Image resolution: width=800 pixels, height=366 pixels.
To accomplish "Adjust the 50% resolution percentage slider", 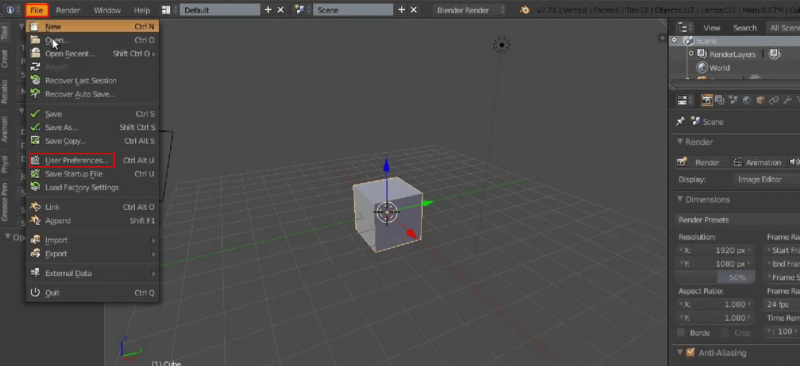I will coord(715,277).
